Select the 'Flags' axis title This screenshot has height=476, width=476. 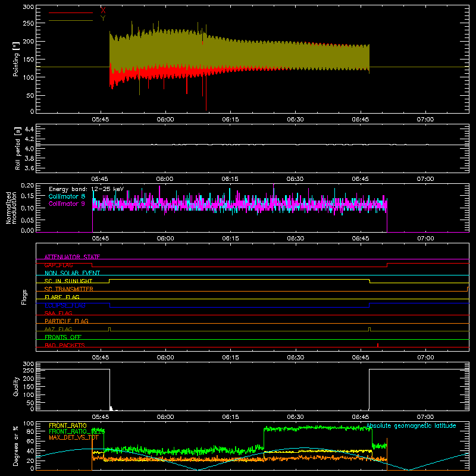[x=24, y=297]
